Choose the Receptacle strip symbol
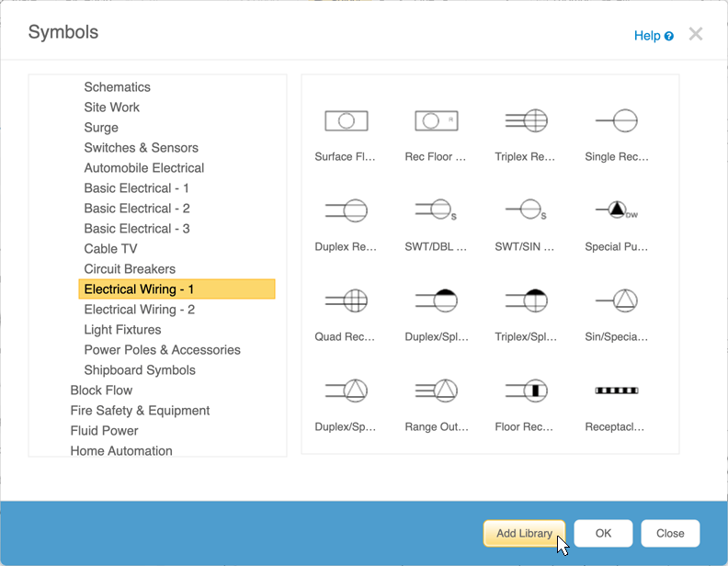This screenshot has height=566, width=728. tap(616, 391)
